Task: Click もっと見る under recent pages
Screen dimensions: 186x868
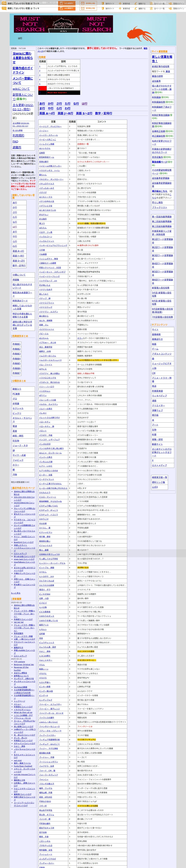Action: [x=15, y=593]
